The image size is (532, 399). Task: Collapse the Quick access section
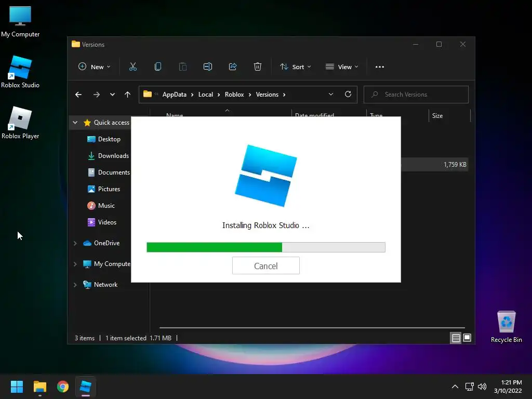coord(75,123)
